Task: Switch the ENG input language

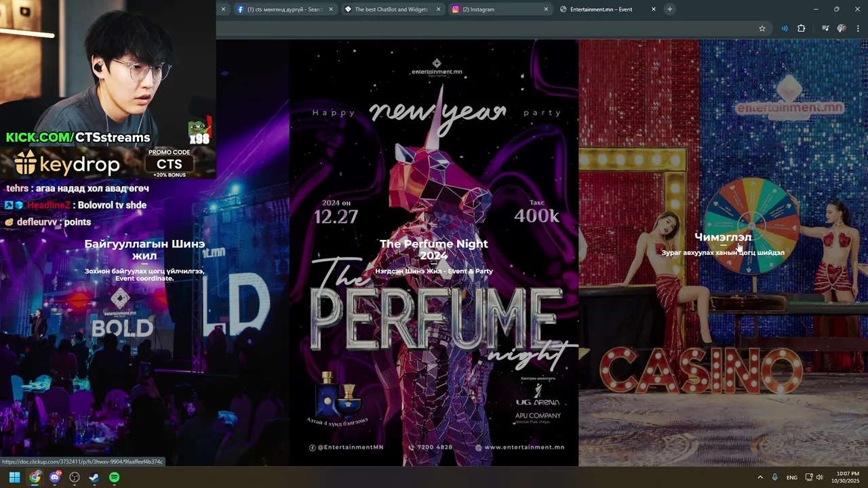Action: click(791, 477)
